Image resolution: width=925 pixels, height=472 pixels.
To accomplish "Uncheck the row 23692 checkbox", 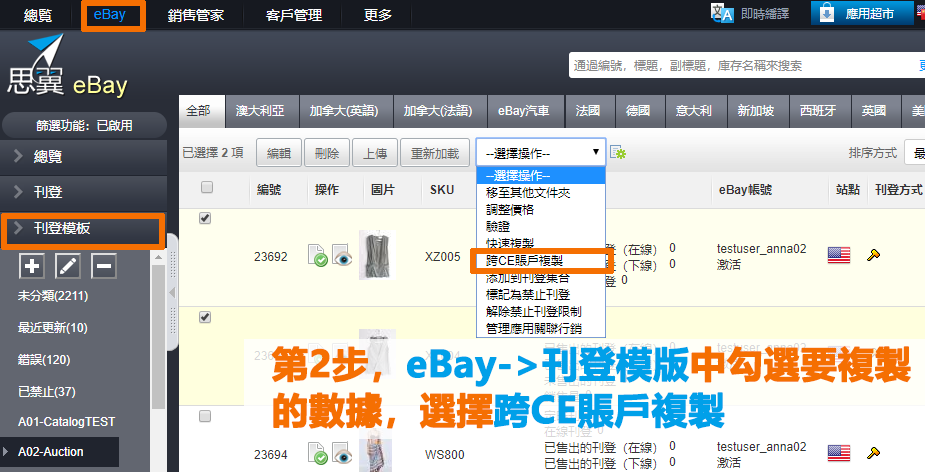I will tap(205, 218).
